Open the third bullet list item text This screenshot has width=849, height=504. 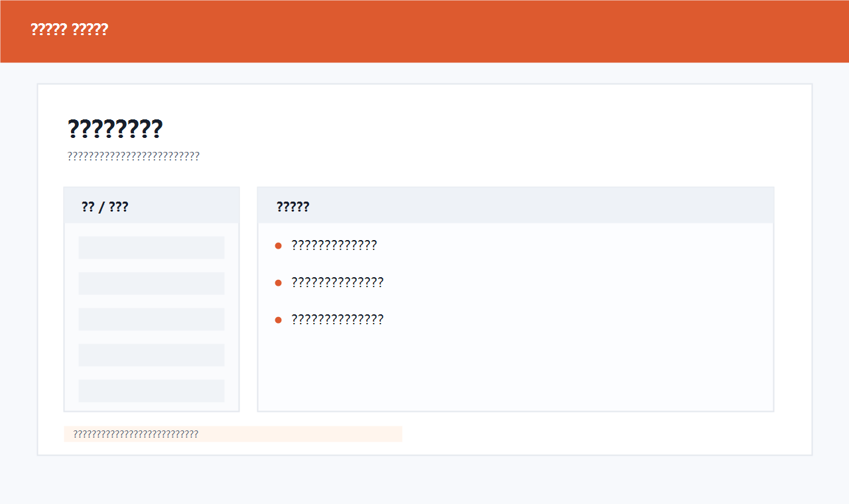(338, 320)
